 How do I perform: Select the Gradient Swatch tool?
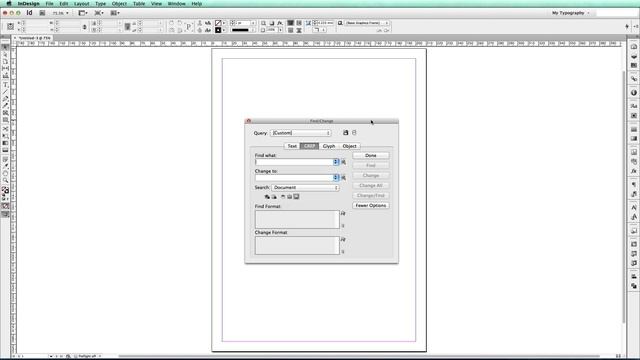click(5, 143)
